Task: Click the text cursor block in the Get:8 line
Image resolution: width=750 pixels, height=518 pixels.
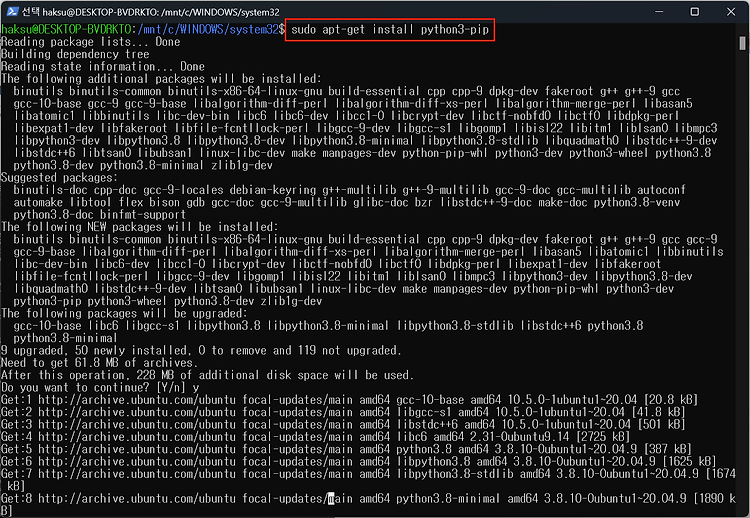Action: pos(331,499)
